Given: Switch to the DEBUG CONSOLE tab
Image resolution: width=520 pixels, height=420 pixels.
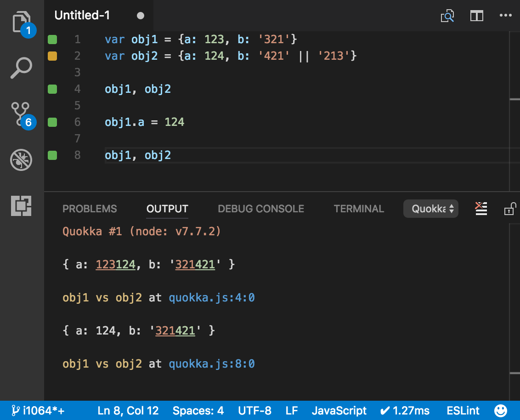Looking at the screenshot, I should click(x=260, y=208).
